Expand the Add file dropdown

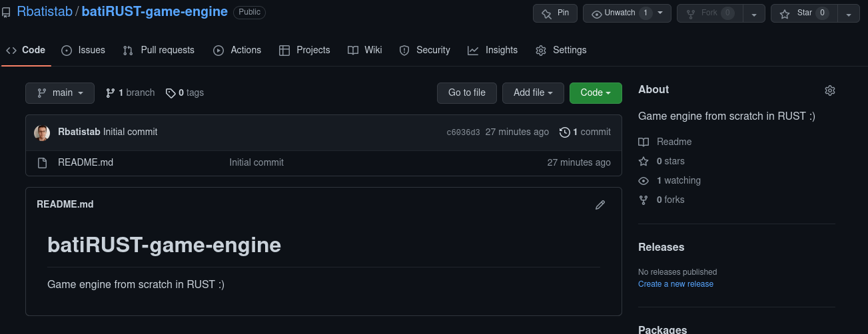(x=533, y=93)
